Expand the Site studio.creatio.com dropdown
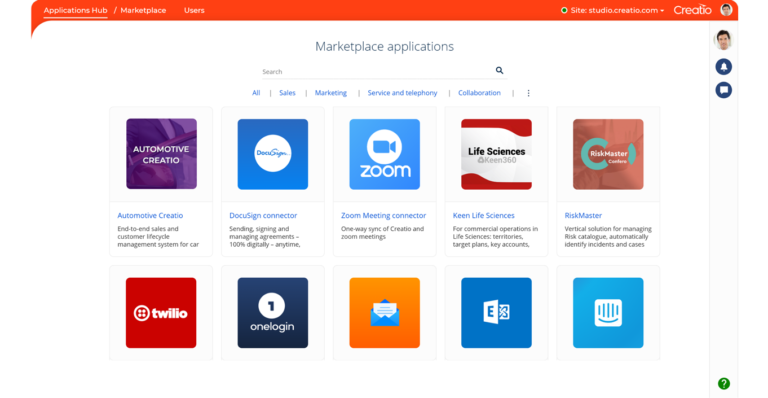 point(613,10)
